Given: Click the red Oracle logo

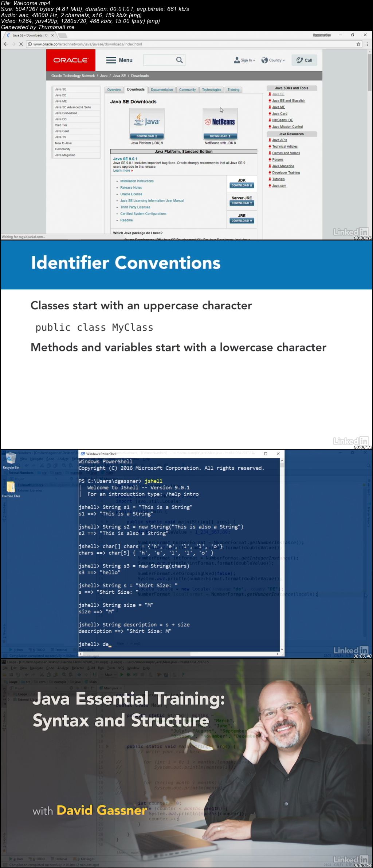Looking at the screenshot, I should click(x=71, y=60).
